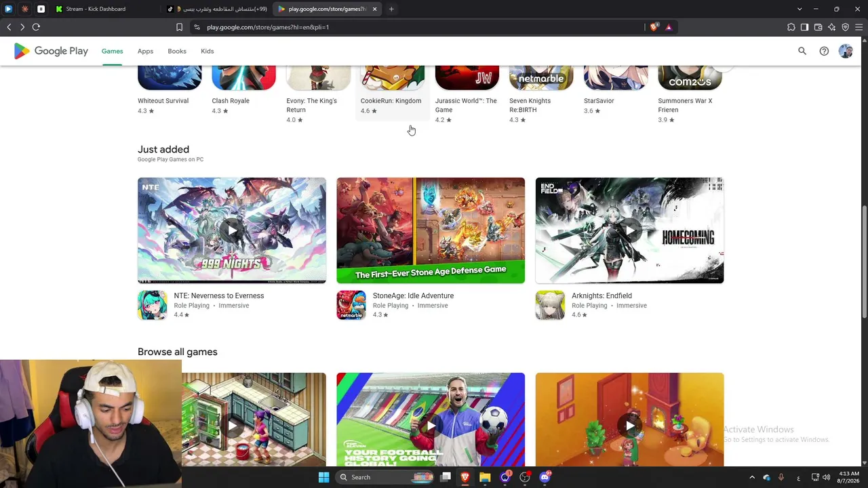Open the Google Play search icon

tap(802, 51)
